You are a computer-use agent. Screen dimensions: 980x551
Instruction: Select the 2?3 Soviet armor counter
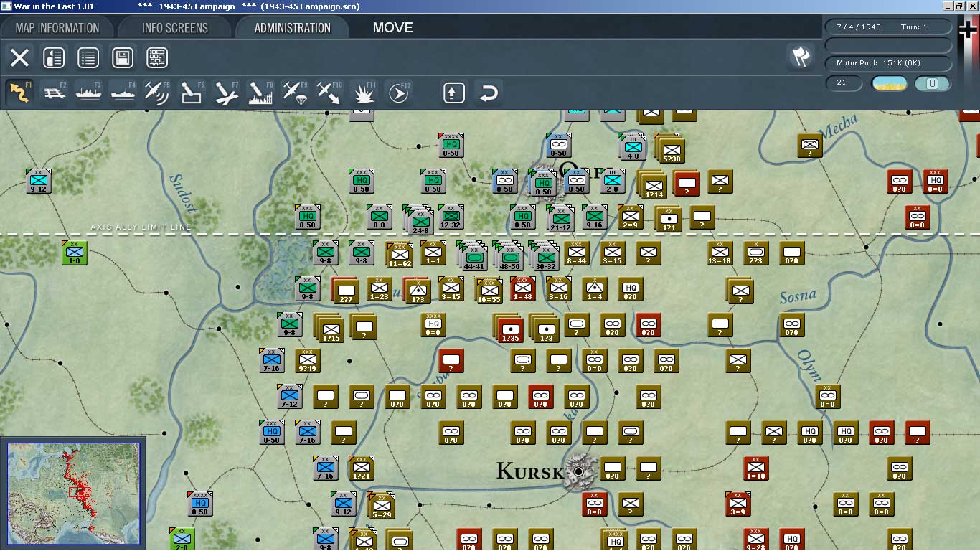(755, 253)
